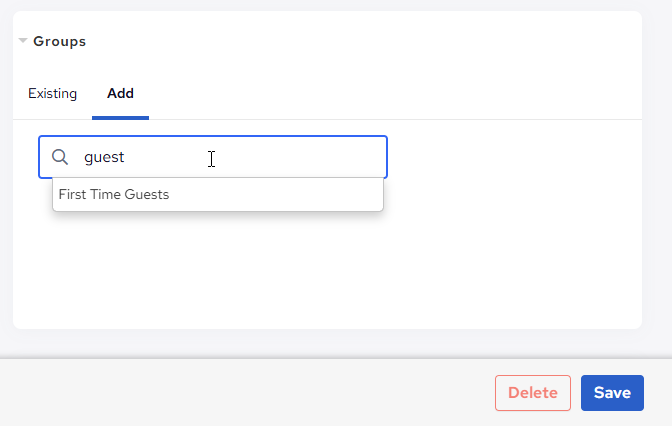Hit the blue Save button
The height and width of the screenshot is (426, 672).
612,393
